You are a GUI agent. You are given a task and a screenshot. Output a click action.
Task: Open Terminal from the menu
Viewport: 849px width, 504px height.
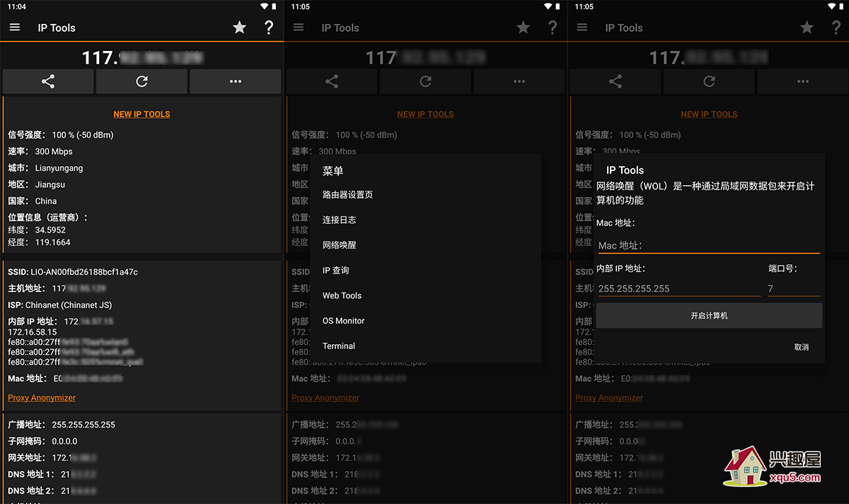pyautogui.click(x=425, y=346)
